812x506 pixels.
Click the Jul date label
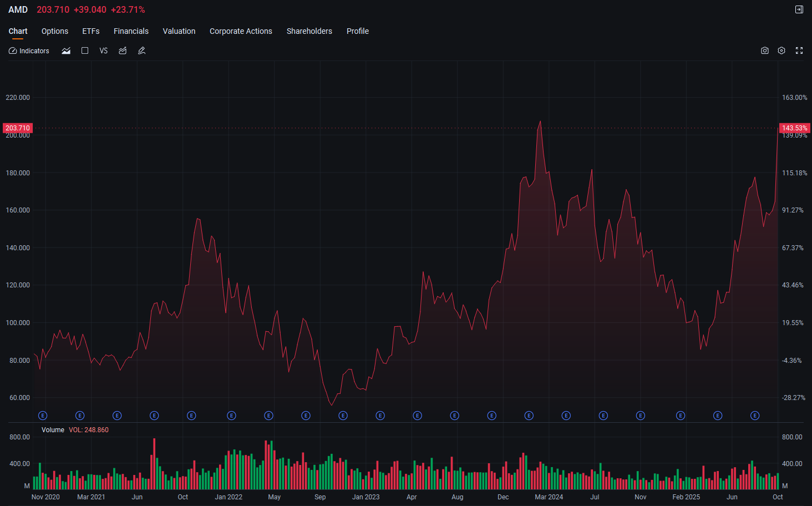pyautogui.click(x=595, y=497)
